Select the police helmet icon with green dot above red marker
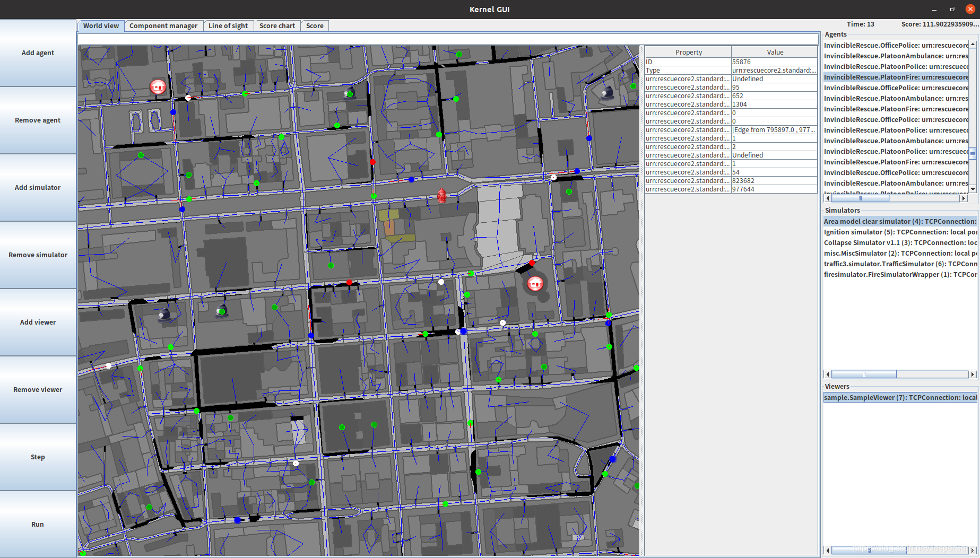This screenshot has height=558, width=980. (349, 94)
